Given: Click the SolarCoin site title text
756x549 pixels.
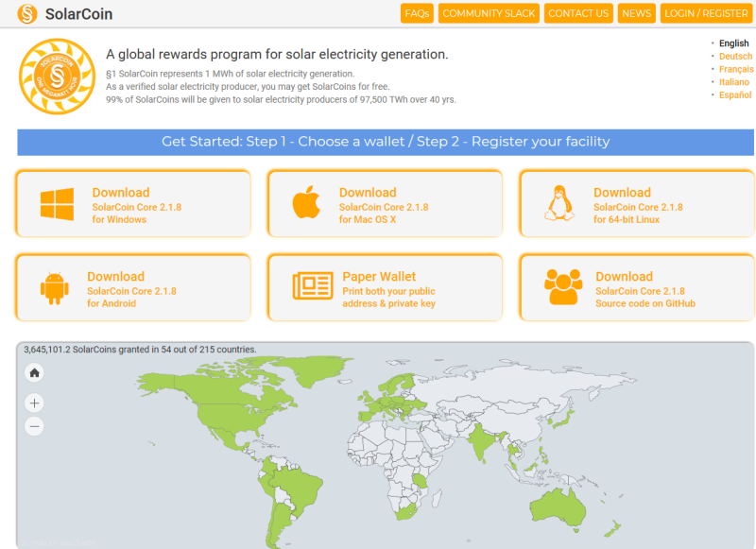Looking at the screenshot, I should click(x=78, y=14).
